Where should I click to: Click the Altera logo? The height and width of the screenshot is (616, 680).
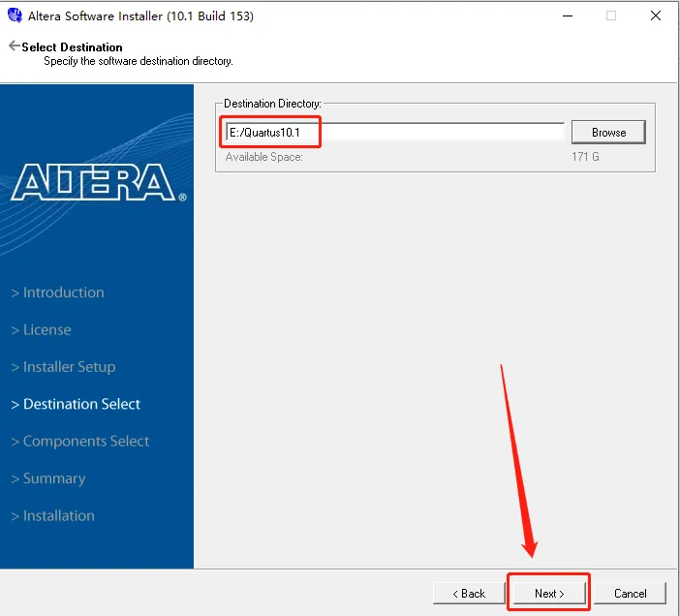[99, 182]
